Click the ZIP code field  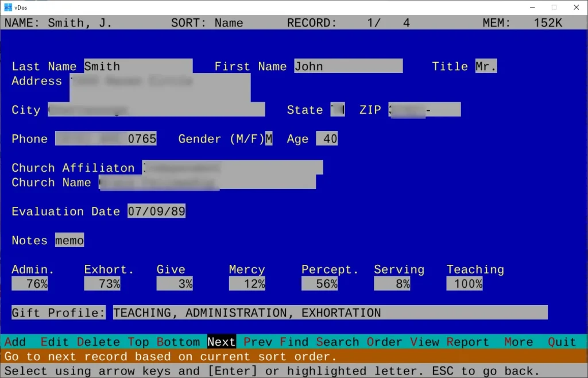[424, 110]
